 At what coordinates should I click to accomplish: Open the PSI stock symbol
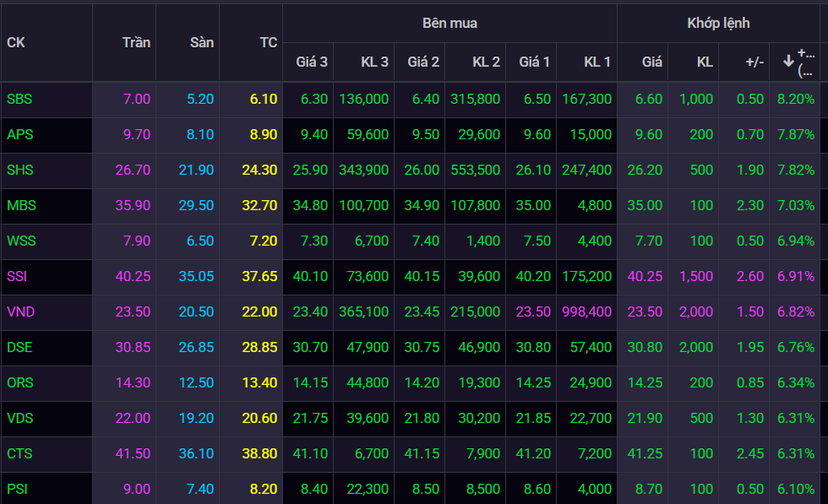[17, 489]
